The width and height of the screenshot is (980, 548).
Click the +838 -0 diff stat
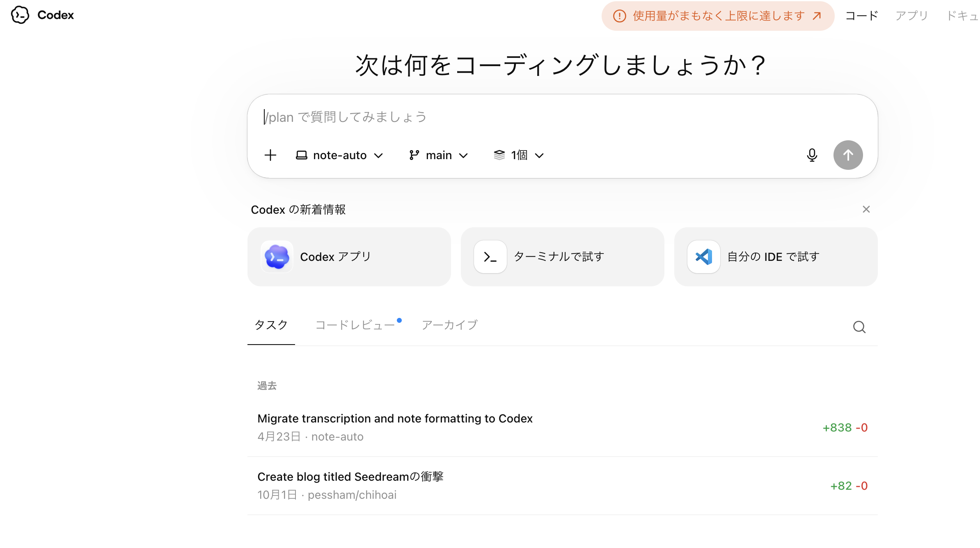(x=845, y=427)
